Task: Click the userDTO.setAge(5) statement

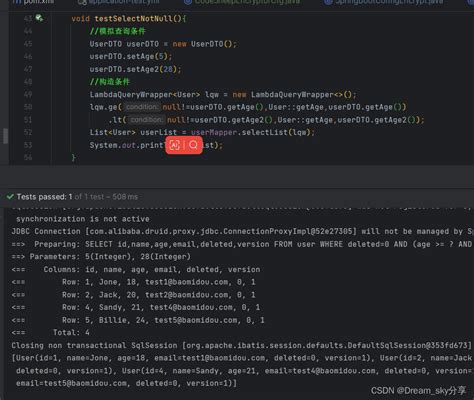Action: click(131, 56)
